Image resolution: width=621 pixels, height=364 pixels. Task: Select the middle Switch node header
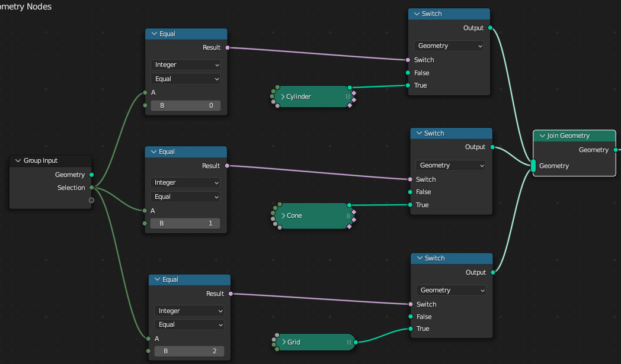coord(452,133)
